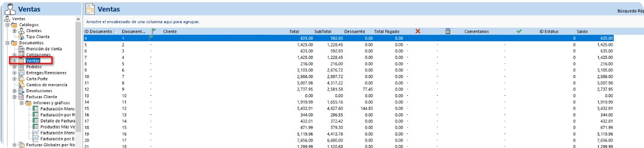The height and width of the screenshot is (148, 644).
Task: Click the Catálogos folder icon
Action: (x=14, y=25)
